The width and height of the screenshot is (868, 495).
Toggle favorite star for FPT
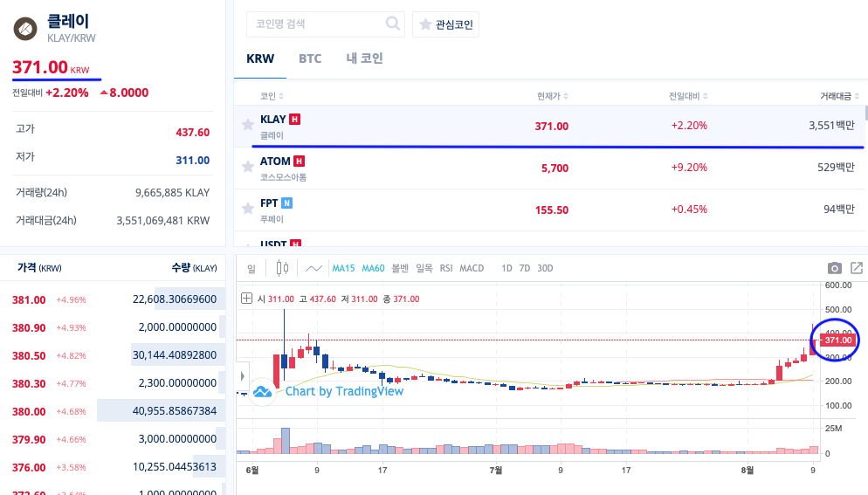(248, 208)
